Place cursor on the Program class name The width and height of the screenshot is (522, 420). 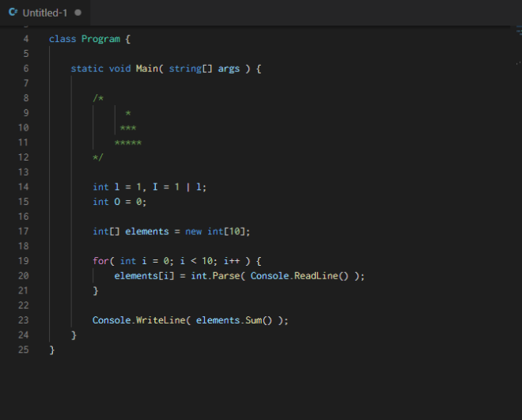click(100, 39)
